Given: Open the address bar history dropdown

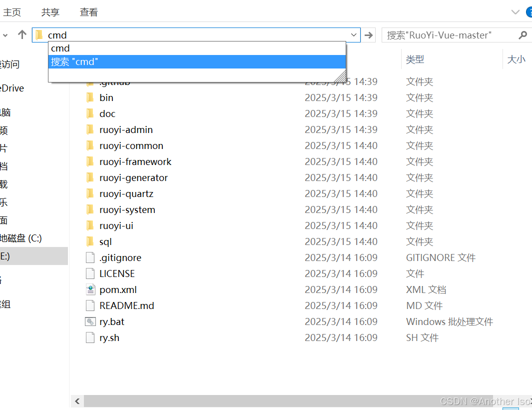Looking at the screenshot, I should (x=353, y=35).
